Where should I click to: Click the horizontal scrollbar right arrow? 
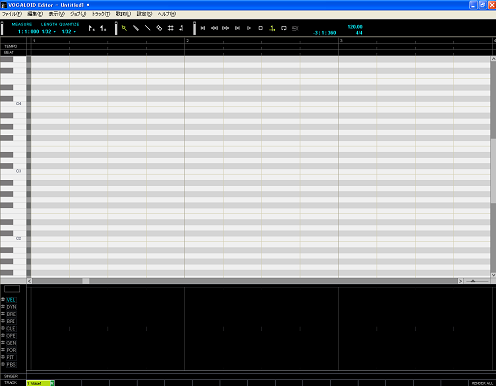pos(460,281)
